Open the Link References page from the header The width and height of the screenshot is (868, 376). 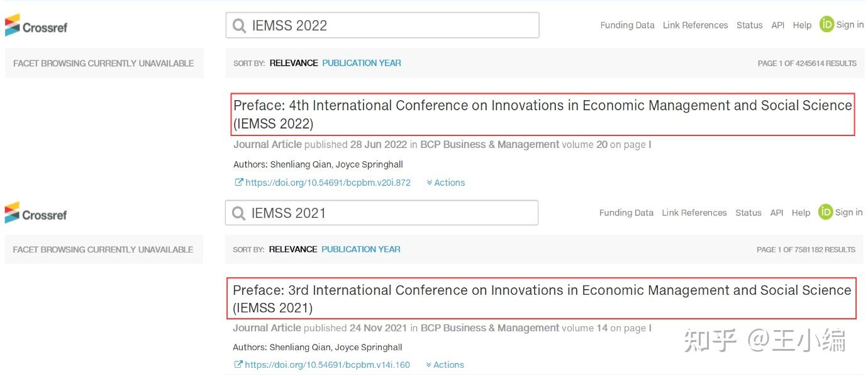point(695,25)
